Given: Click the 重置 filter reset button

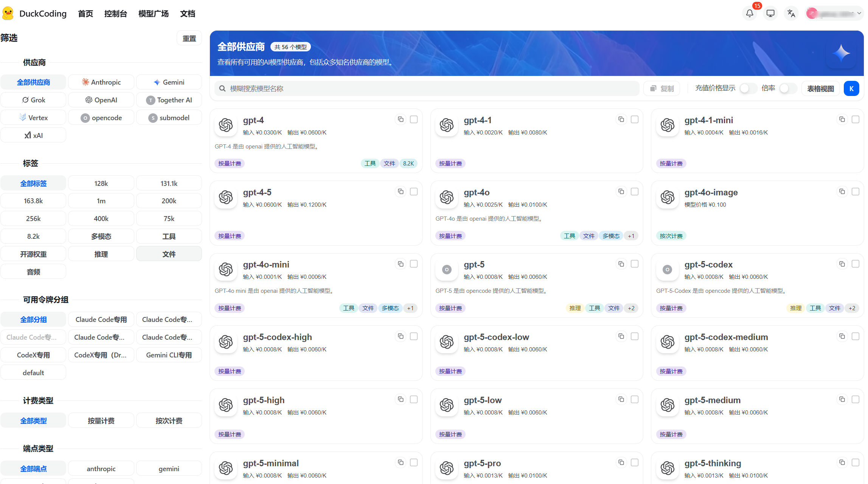Looking at the screenshot, I should [189, 38].
